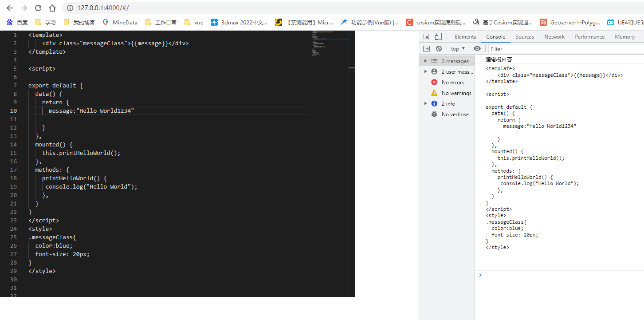The width and height of the screenshot is (644, 320).
Task: Clear the console with the clear icon
Action: click(x=439, y=49)
